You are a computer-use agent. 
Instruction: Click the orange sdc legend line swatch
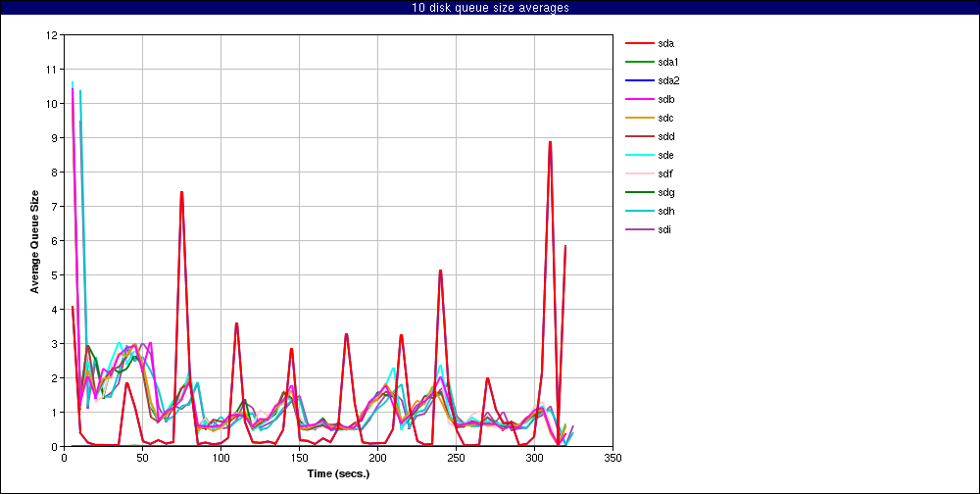point(638,119)
